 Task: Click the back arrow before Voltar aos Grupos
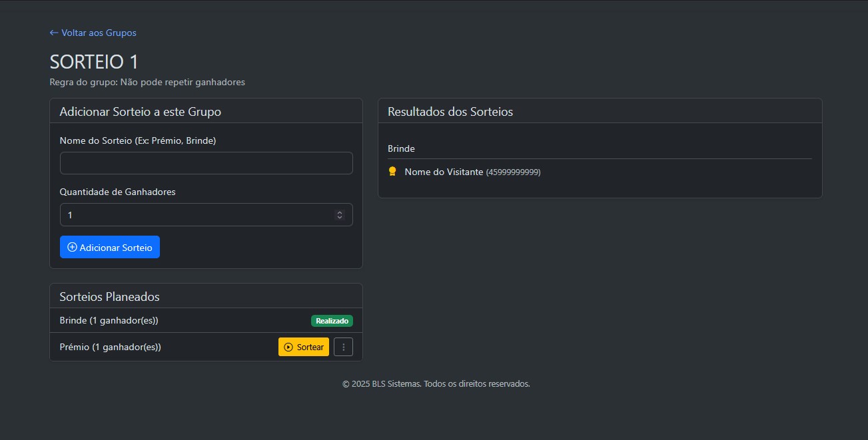(x=54, y=33)
